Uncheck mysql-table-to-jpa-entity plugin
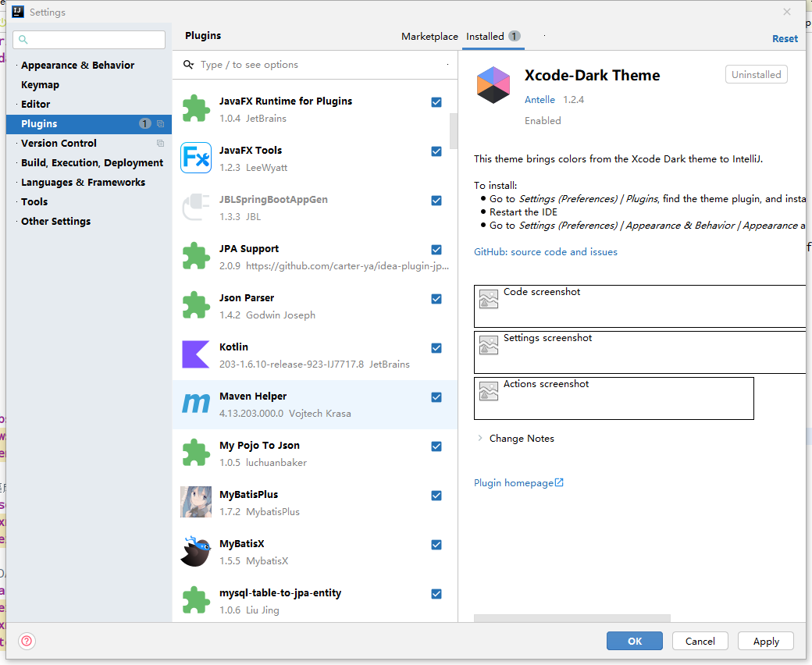This screenshot has width=812, height=665. [436, 594]
